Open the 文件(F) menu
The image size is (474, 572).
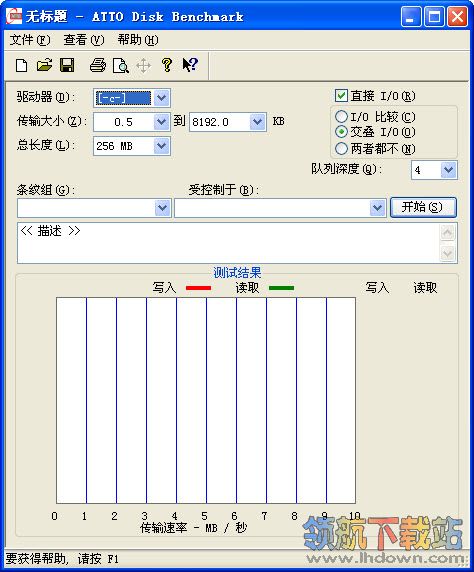[30, 39]
